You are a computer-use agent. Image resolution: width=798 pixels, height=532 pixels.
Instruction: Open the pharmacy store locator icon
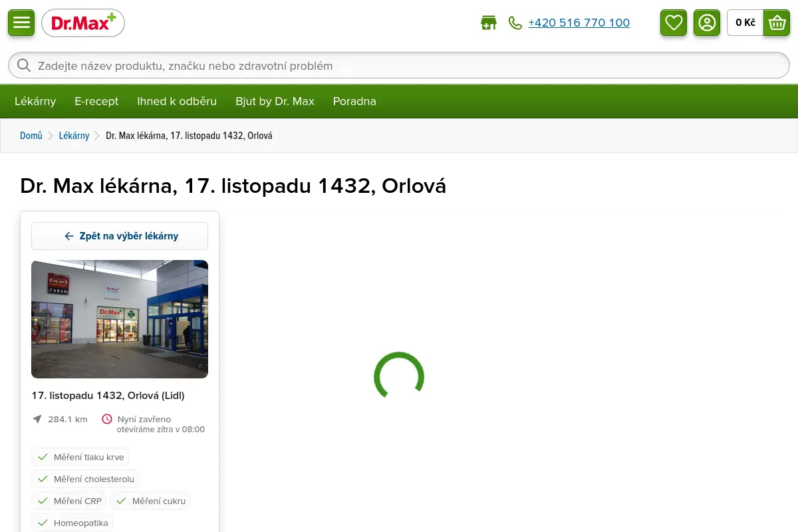click(489, 23)
